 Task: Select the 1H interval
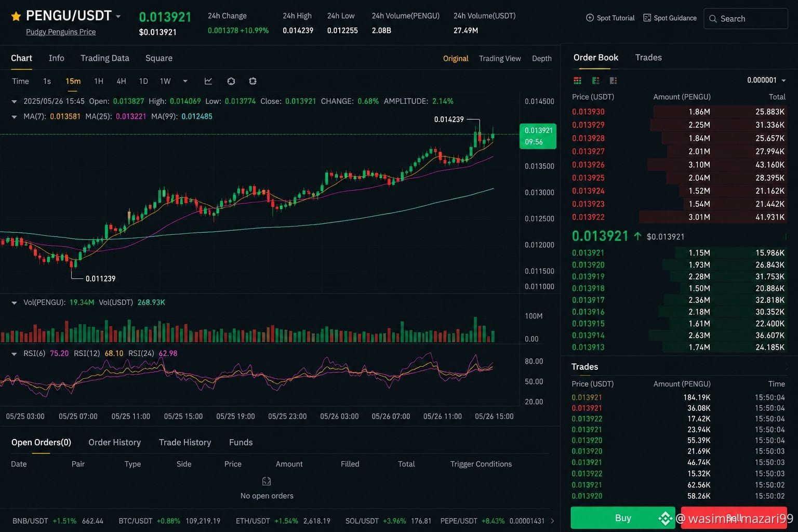99,81
